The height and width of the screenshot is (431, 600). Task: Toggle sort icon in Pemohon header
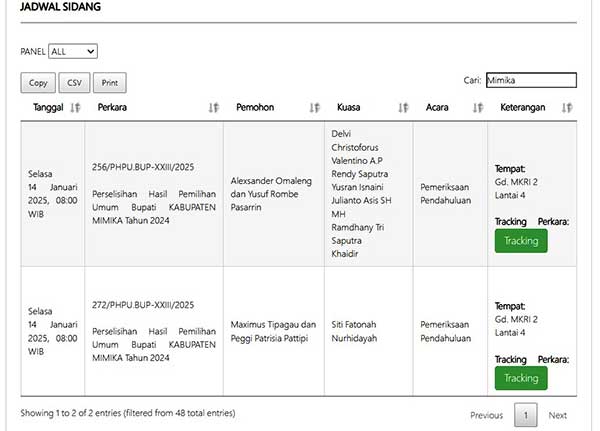[314, 107]
